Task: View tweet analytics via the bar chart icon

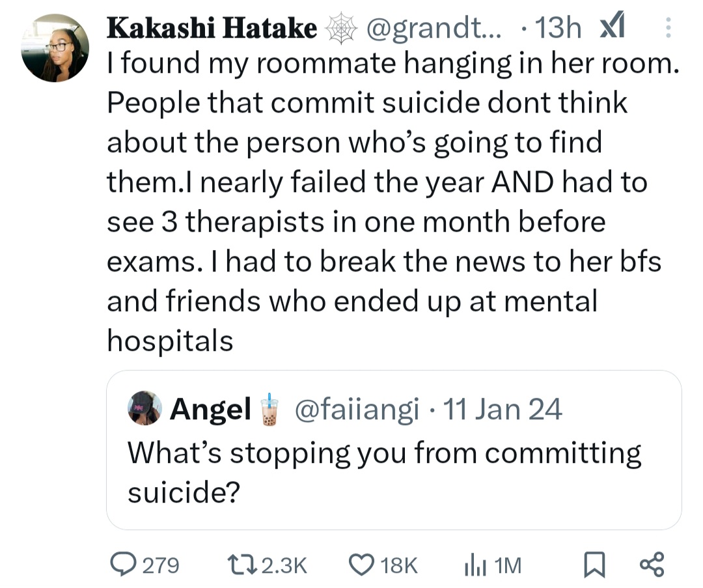Action: coord(471,564)
